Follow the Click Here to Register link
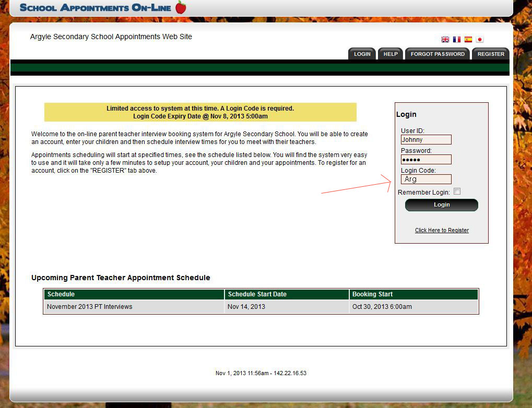532x408 pixels. [442, 230]
